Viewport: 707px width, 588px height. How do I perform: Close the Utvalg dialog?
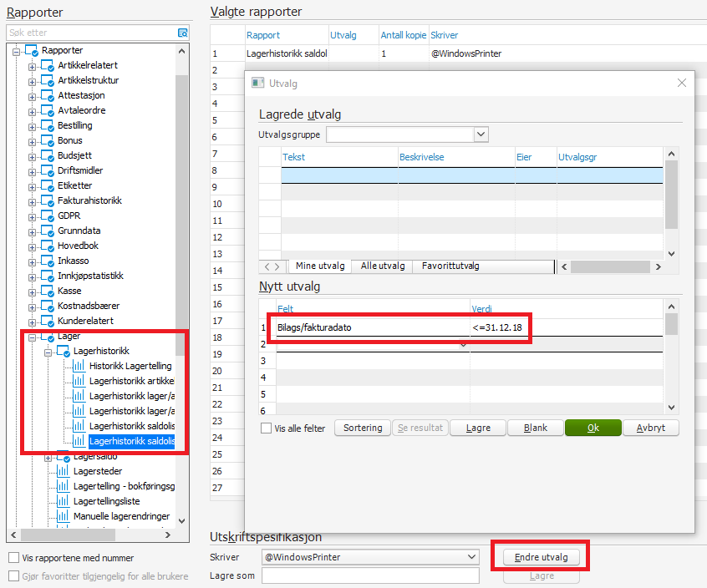682,83
